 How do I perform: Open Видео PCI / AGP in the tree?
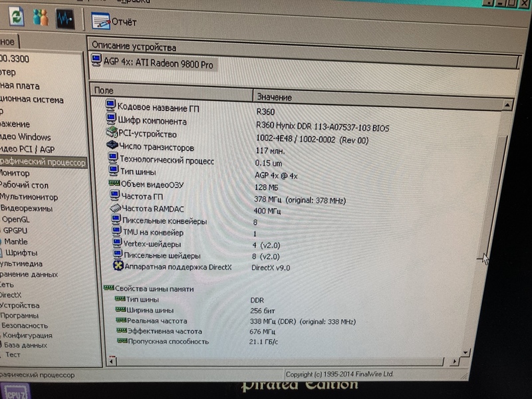[27, 149]
